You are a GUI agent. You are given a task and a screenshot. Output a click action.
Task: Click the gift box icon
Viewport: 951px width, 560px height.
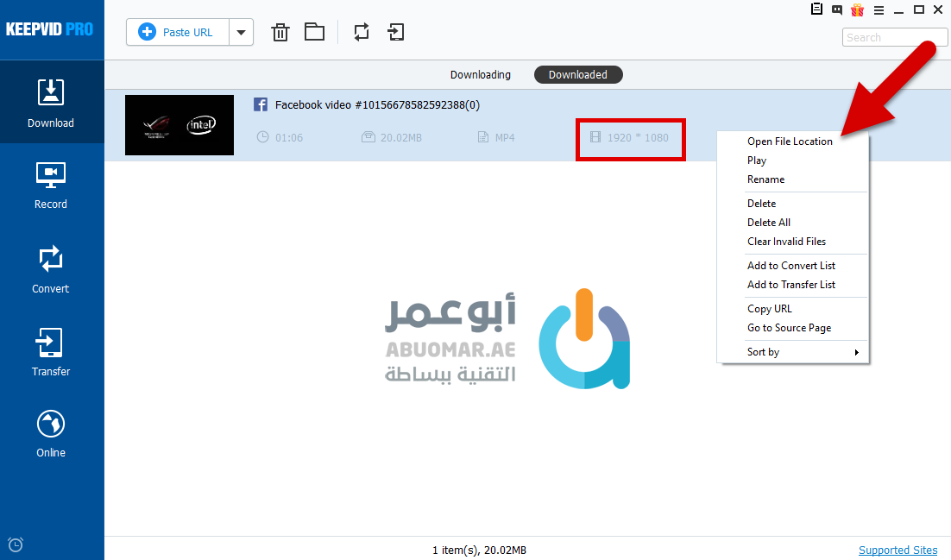[x=857, y=10]
